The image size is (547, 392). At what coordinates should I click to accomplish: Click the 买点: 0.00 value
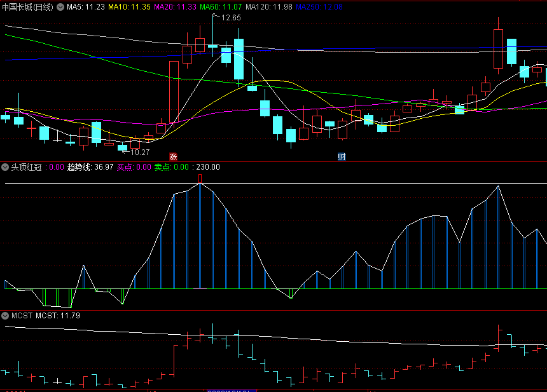[x=134, y=167]
